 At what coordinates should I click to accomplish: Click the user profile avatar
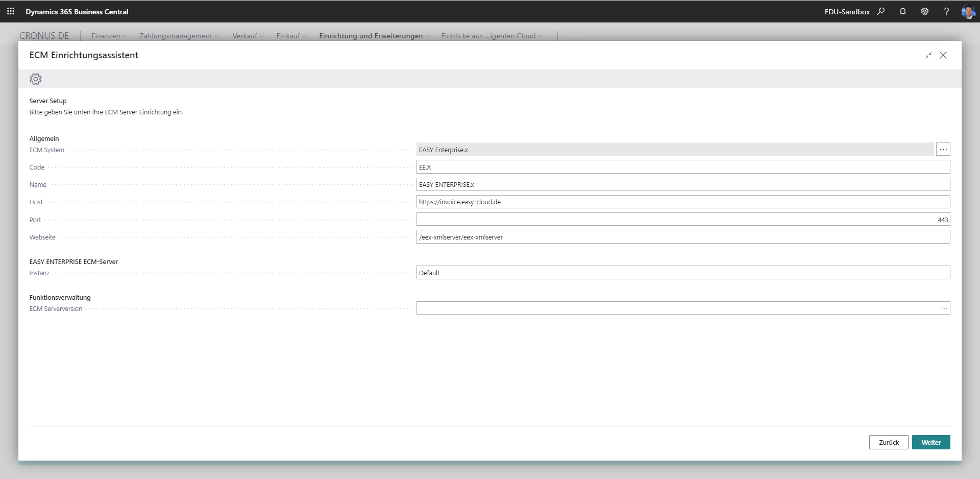pos(968,11)
